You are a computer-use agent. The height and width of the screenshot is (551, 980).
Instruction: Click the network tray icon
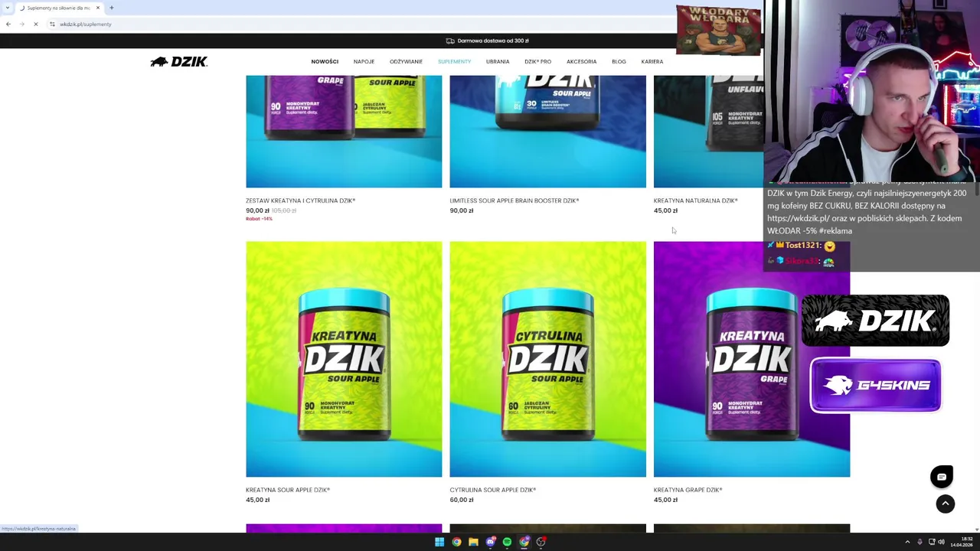click(932, 542)
